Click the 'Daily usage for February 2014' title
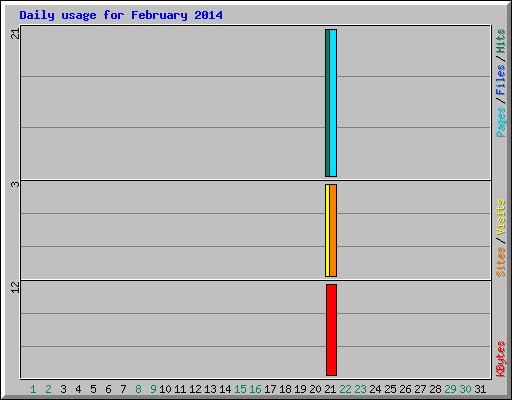This screenshot has width=512, height=400. (121, 15)
